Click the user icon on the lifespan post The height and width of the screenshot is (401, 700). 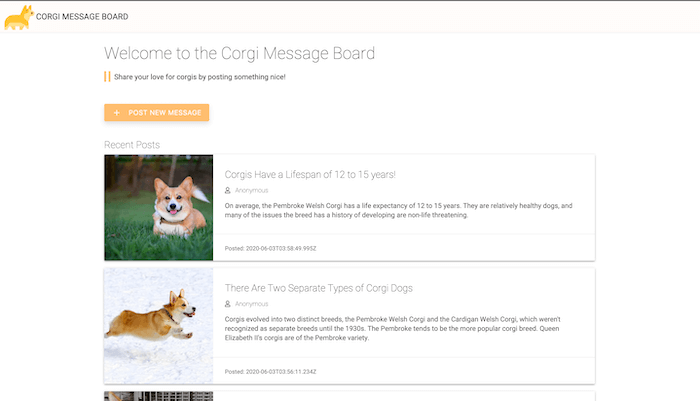pos(228,190)
